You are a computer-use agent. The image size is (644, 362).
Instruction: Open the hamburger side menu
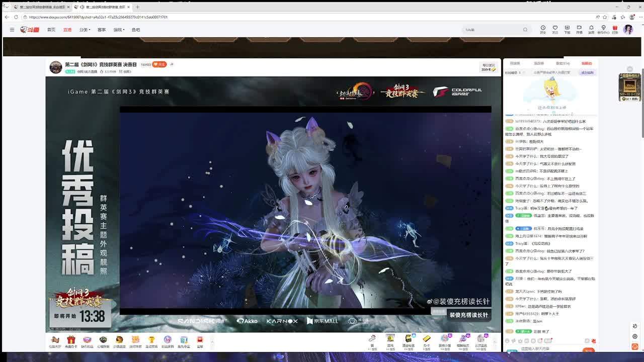pyautogui.click(x=12, y=30)
